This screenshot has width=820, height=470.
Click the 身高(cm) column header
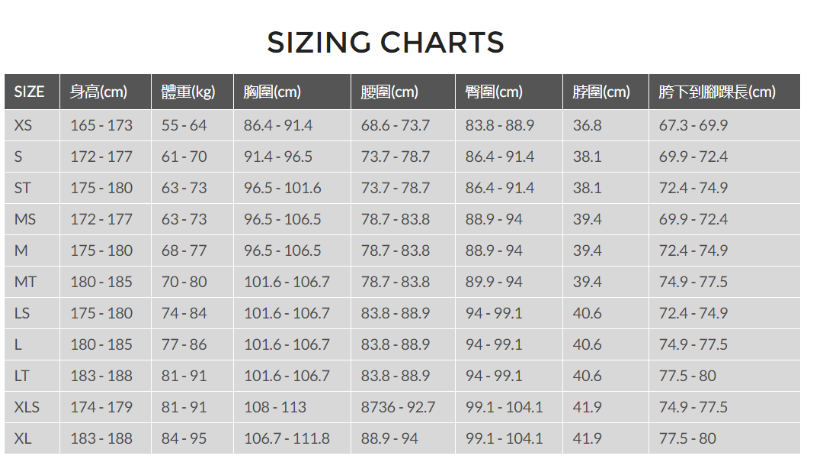click(x=105, y=91)
